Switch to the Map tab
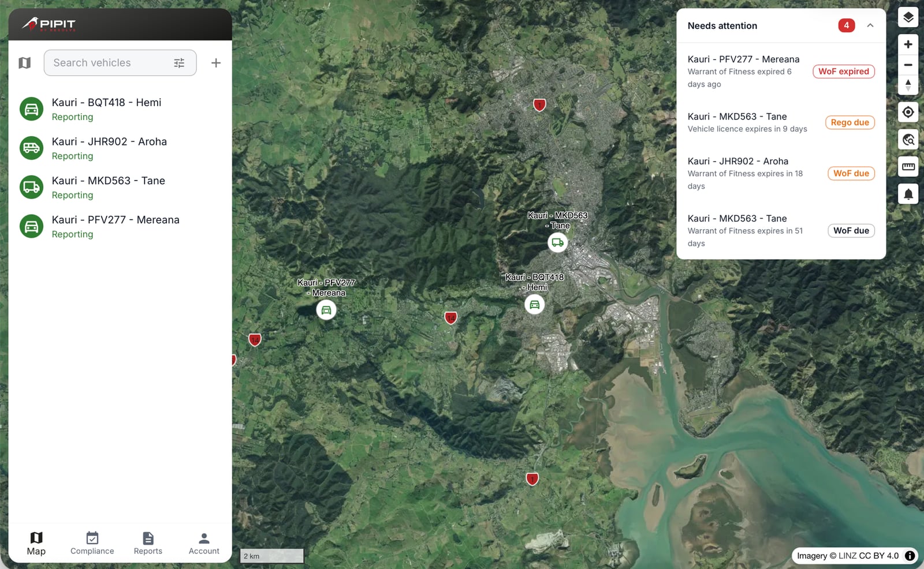Screen dimensions: 924x569 pyautogui.click(x=36, y=544)
